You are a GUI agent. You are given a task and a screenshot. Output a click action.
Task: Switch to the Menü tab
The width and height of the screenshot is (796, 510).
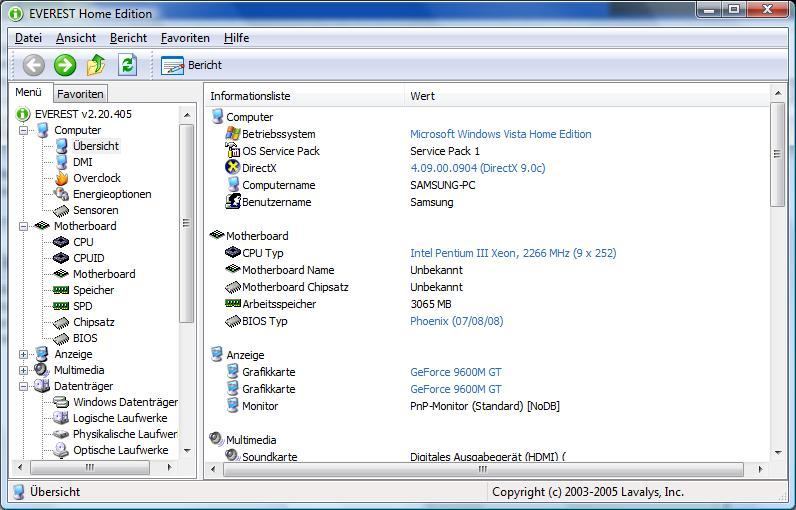[29, 92]
